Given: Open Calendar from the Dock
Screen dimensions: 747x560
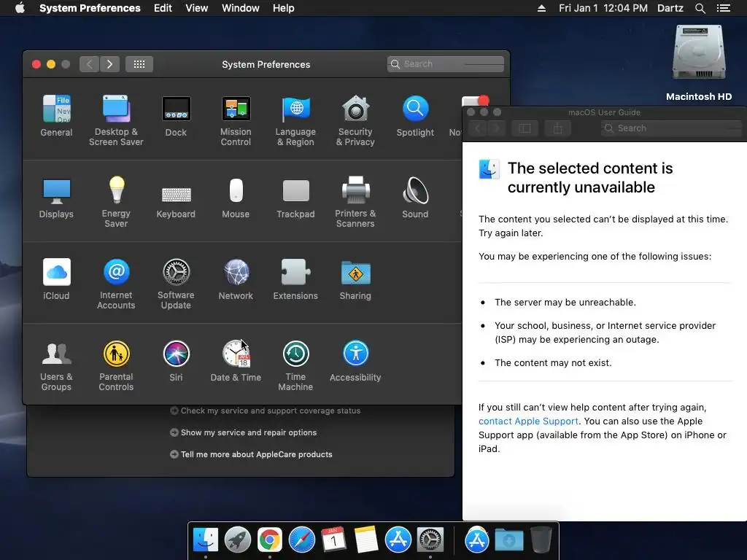Looking at the screenshot, I should pyautogui.click(x=333, y=540).
